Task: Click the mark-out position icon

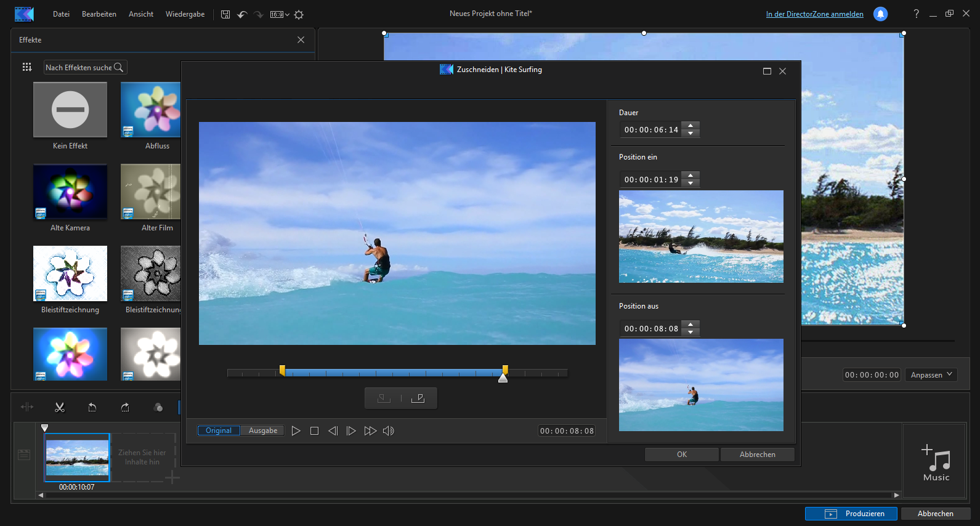Action: pos(418,399)
